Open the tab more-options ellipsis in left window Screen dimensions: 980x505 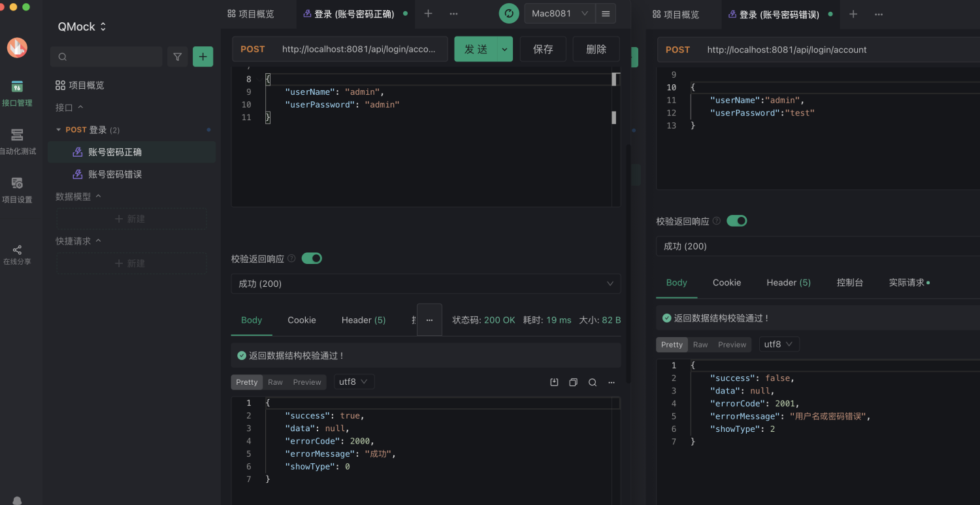(x=453, y=14)
